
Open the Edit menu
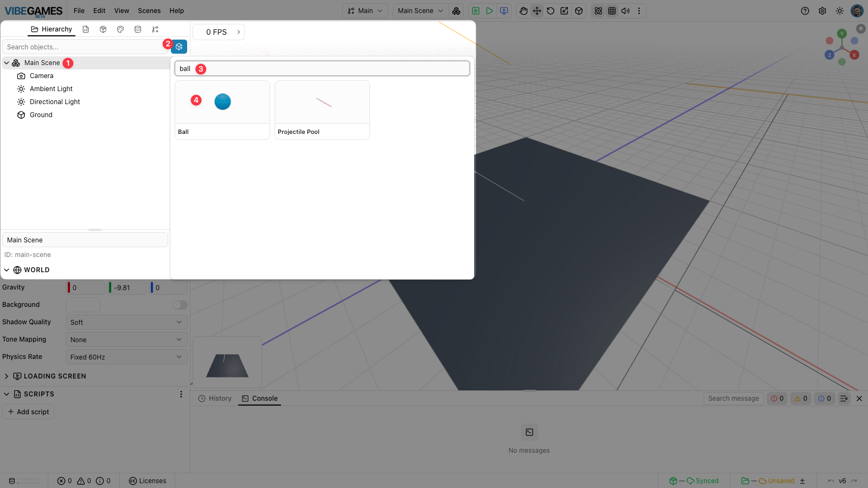(x=99, y=11)
